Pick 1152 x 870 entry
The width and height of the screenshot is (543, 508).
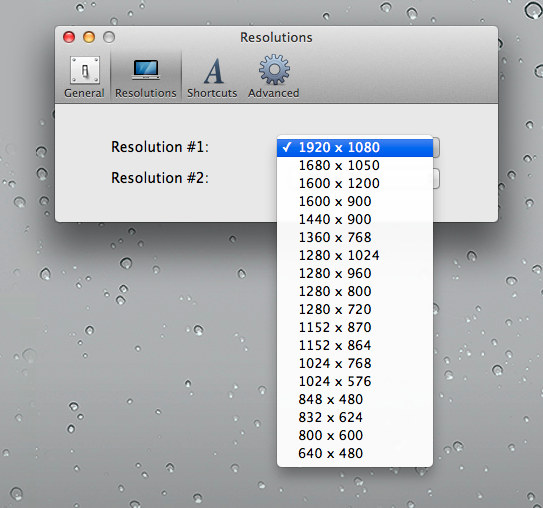coord(355,328)
